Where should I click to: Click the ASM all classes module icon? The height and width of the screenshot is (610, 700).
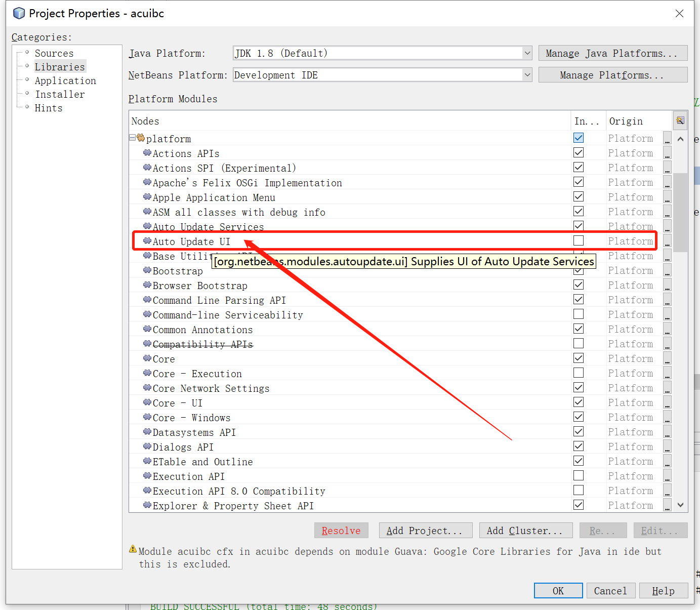(x=147, y=212)
